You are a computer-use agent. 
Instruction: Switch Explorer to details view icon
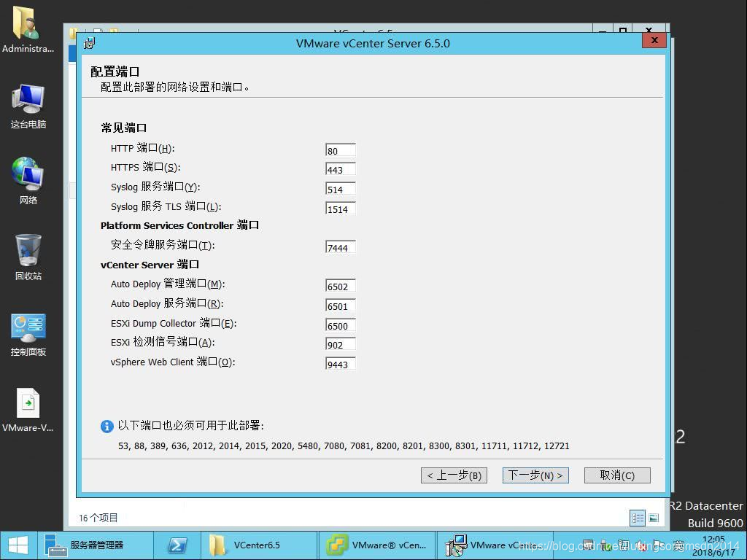coord(638,518)
